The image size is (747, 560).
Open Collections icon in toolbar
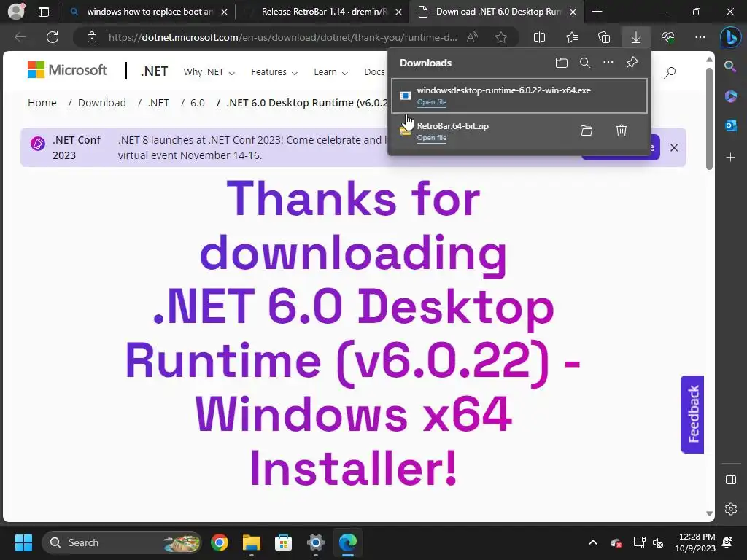(603, 37)
